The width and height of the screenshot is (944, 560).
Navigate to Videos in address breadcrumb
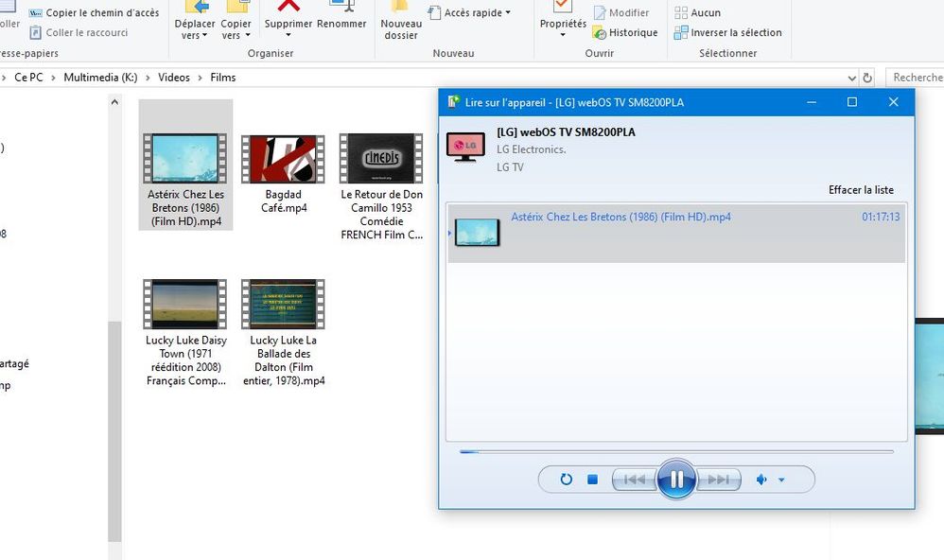174,78
